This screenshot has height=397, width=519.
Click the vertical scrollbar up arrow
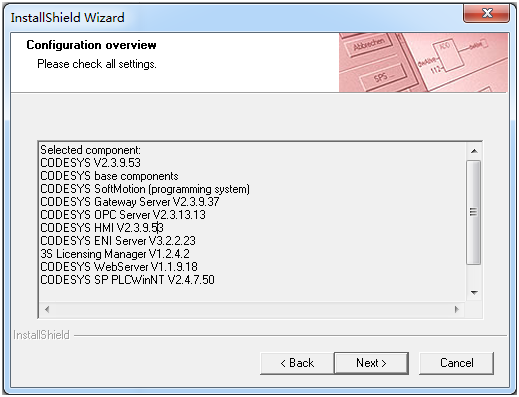coord(474,151)
